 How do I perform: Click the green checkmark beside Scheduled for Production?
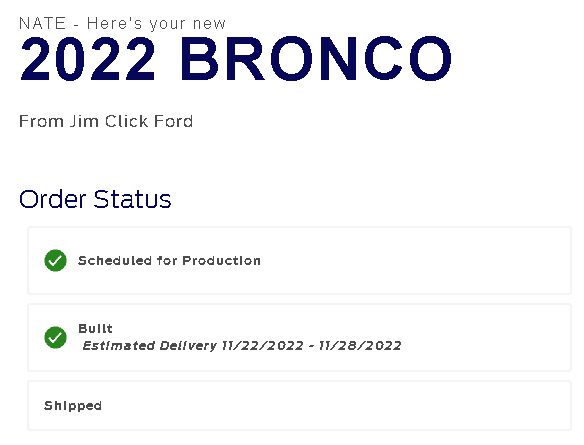tap(55, 260)
